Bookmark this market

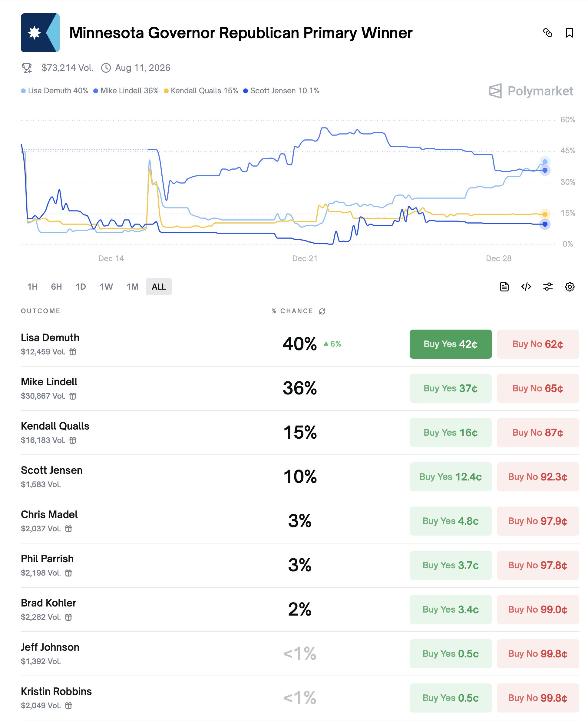click(x=569, y=33)
